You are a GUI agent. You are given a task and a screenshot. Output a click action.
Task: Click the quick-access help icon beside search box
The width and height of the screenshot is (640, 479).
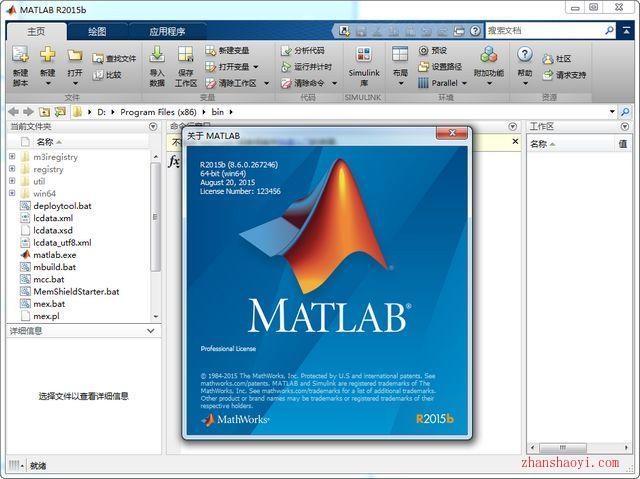[x=475, y=31]
